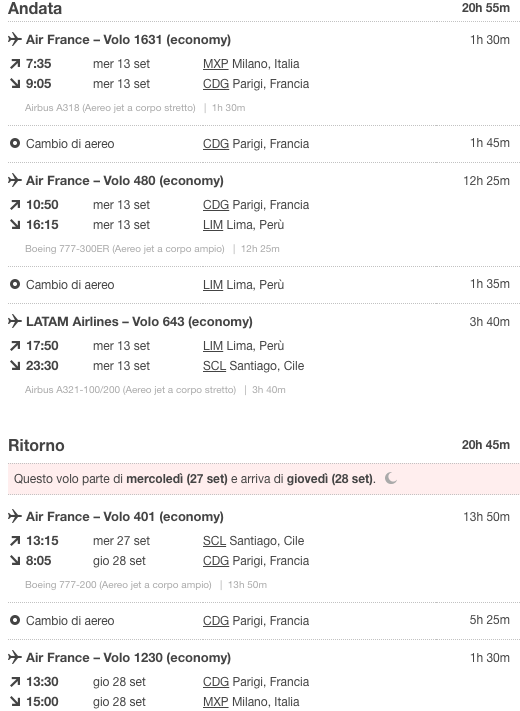
Task: Open the MXP airport link at 7:35 departure
Action: [x=215, y=64]
